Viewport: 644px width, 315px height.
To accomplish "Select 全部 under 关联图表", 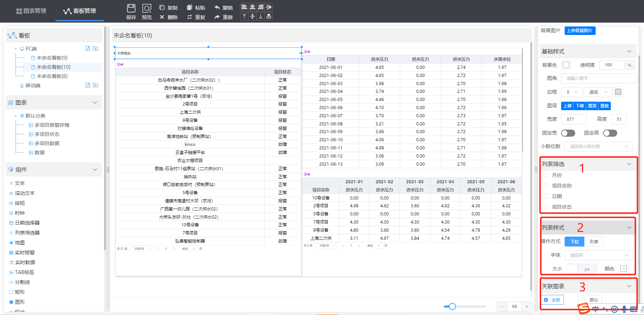I will coord(552,300).
